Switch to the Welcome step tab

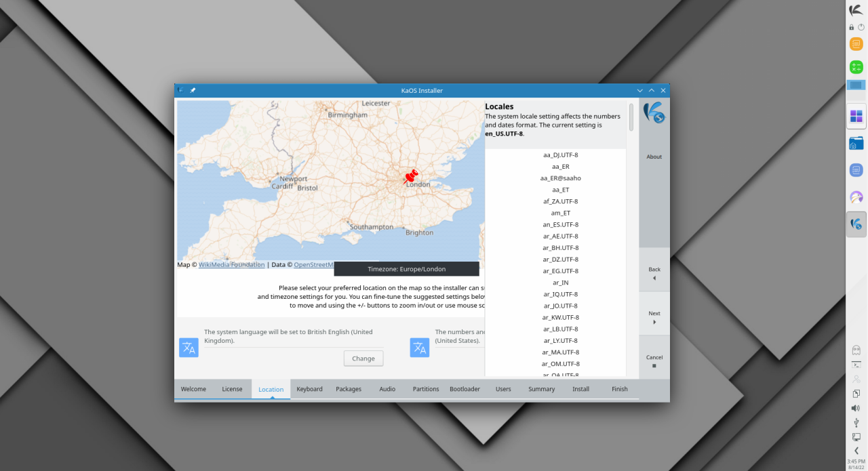(193, 389)
